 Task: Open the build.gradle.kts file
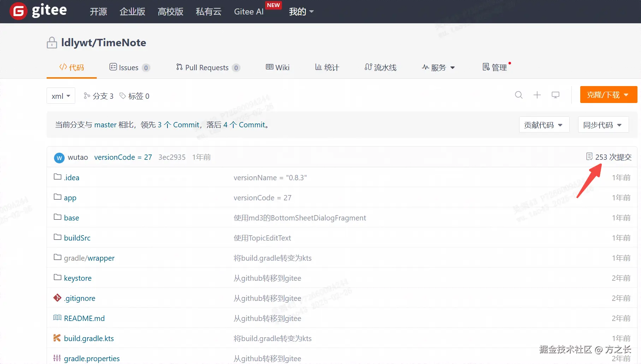pos(89,338)
